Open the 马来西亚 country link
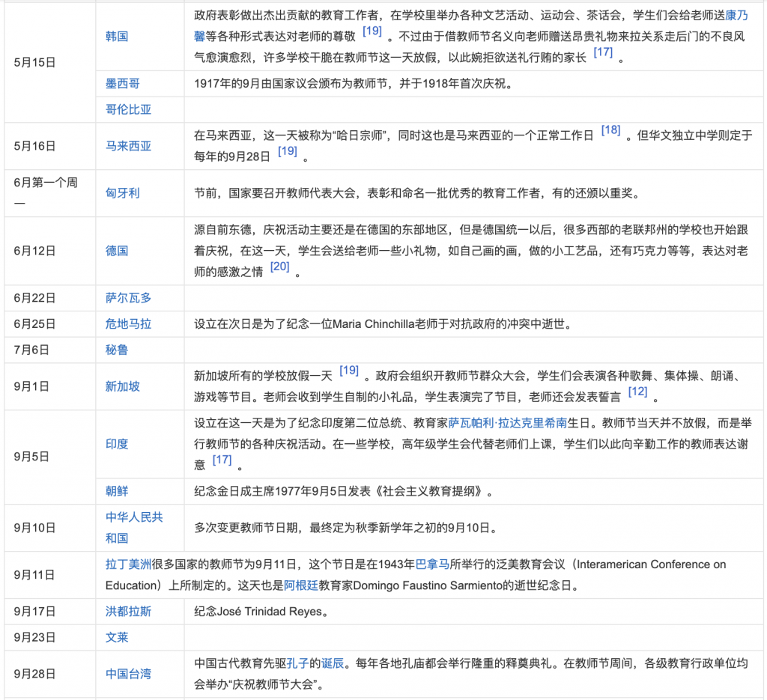Screen dimensions: 767x700 [128, 146]
